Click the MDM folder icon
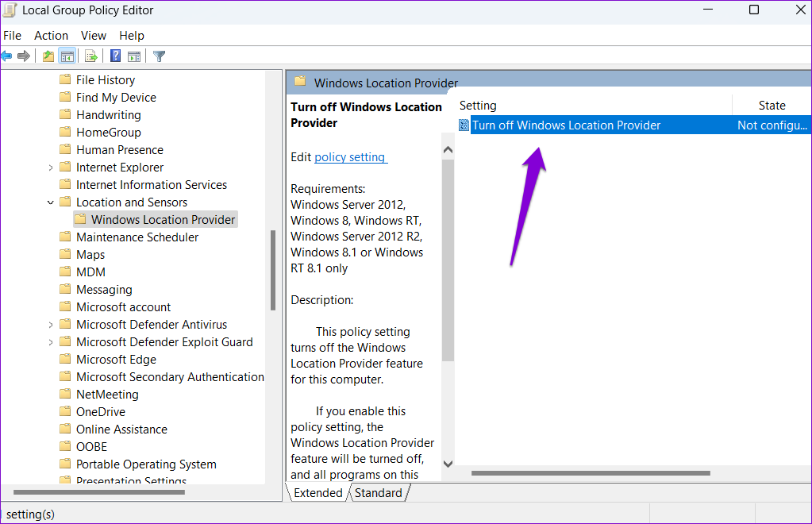The image size is (812, 524). [x=65, y=272]
